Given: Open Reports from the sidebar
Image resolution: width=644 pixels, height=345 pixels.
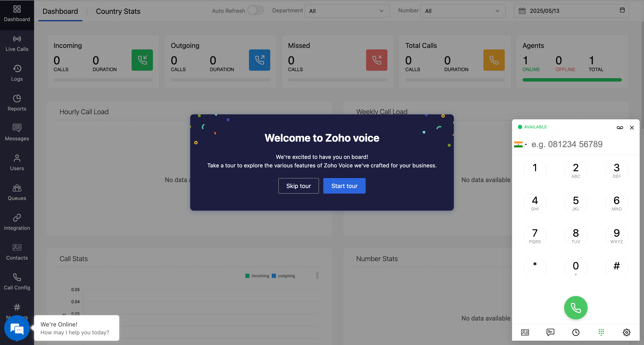Looking at the screenshot, I should 17,102.
